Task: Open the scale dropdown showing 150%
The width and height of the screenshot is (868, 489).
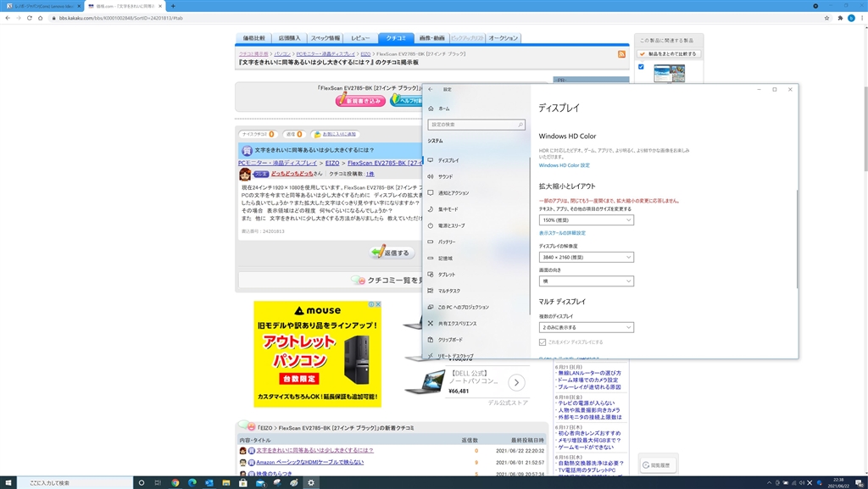Action: pyautogui.click(x=587, y=220)
